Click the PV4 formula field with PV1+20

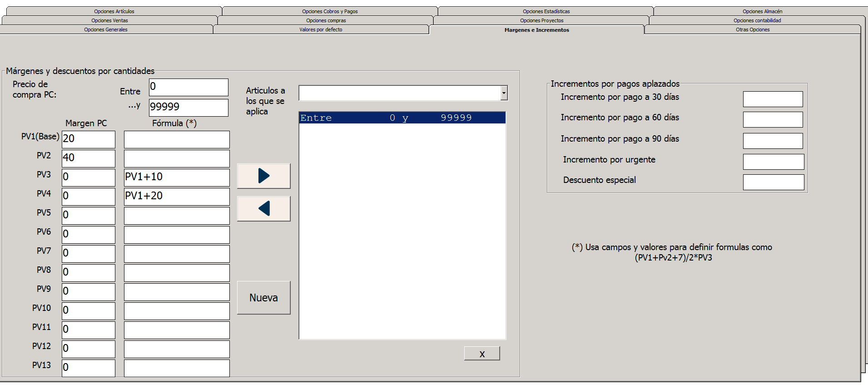tap(177, 197)
